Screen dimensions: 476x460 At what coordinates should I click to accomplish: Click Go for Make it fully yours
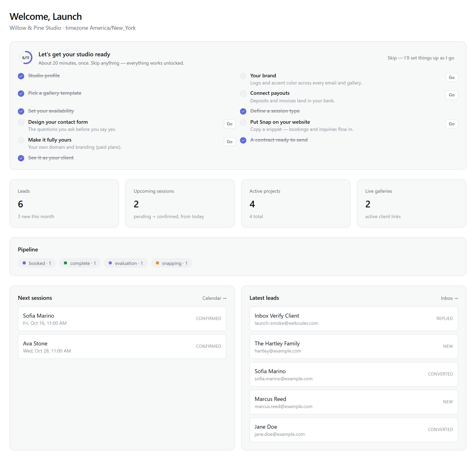point(229,142)
